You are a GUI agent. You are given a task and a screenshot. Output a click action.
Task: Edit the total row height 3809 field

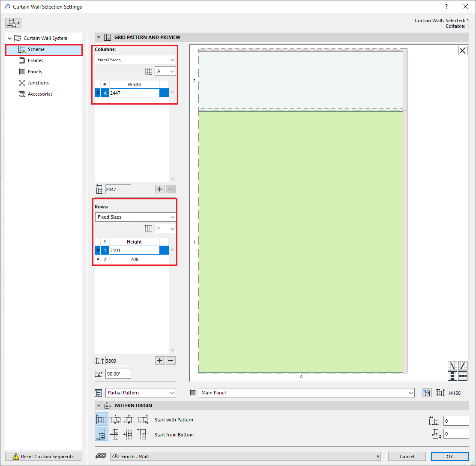pyautogui.click(x=117, y=361)
